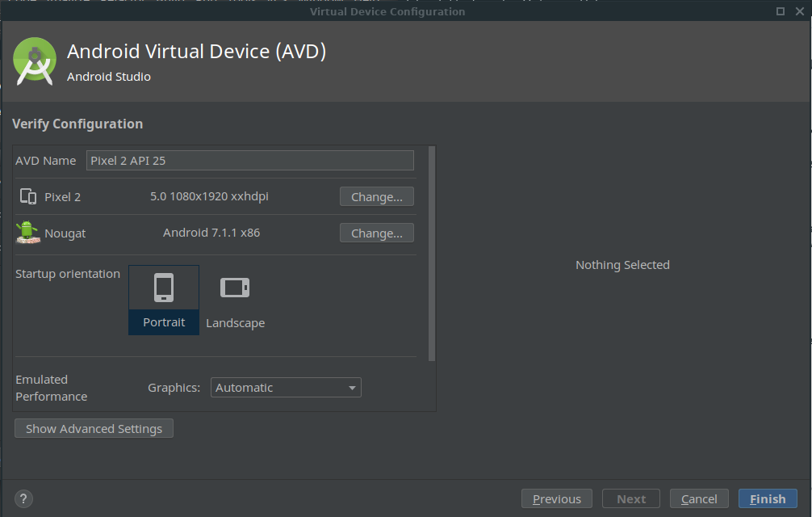812x517 pixels.
Task: Click Change for the Pixel 2 device
Action: click(376, 196)
